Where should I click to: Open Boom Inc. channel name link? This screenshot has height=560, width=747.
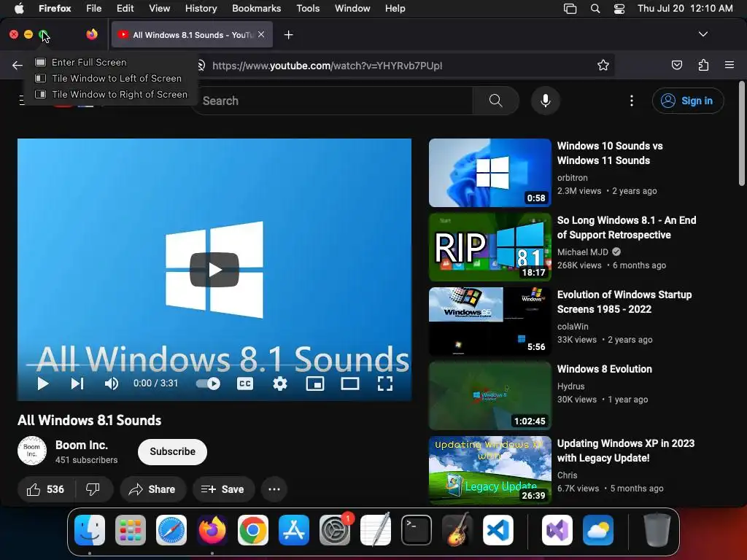point(82,445)
